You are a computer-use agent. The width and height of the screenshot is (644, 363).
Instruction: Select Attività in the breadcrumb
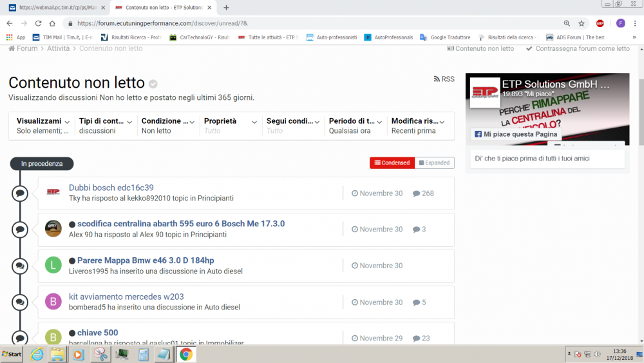58,48
